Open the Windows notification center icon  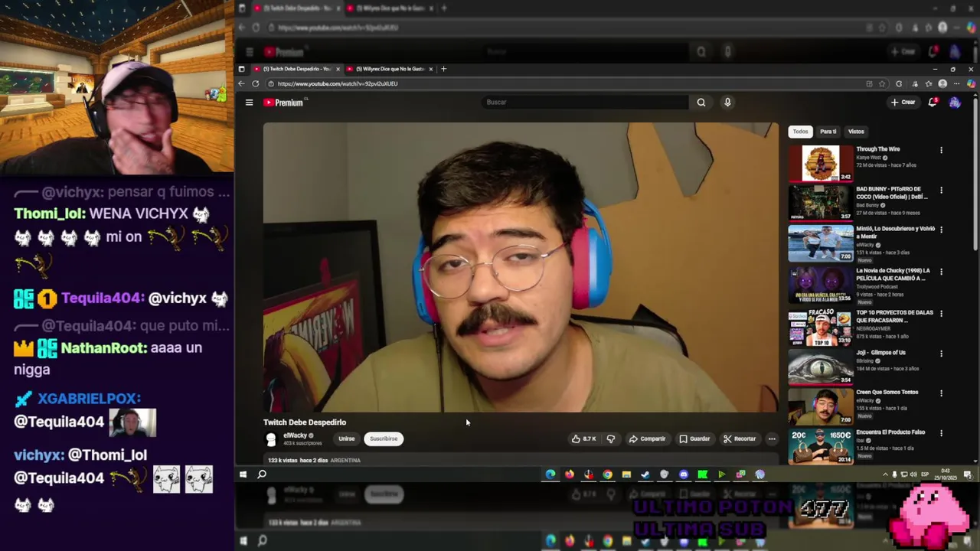[x=969, y=474]
